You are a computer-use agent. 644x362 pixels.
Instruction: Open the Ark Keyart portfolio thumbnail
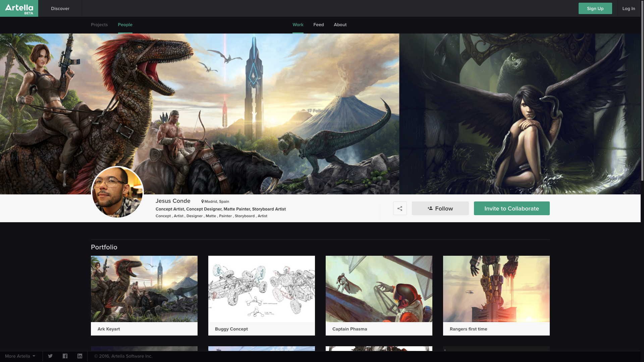coord(144,289)
